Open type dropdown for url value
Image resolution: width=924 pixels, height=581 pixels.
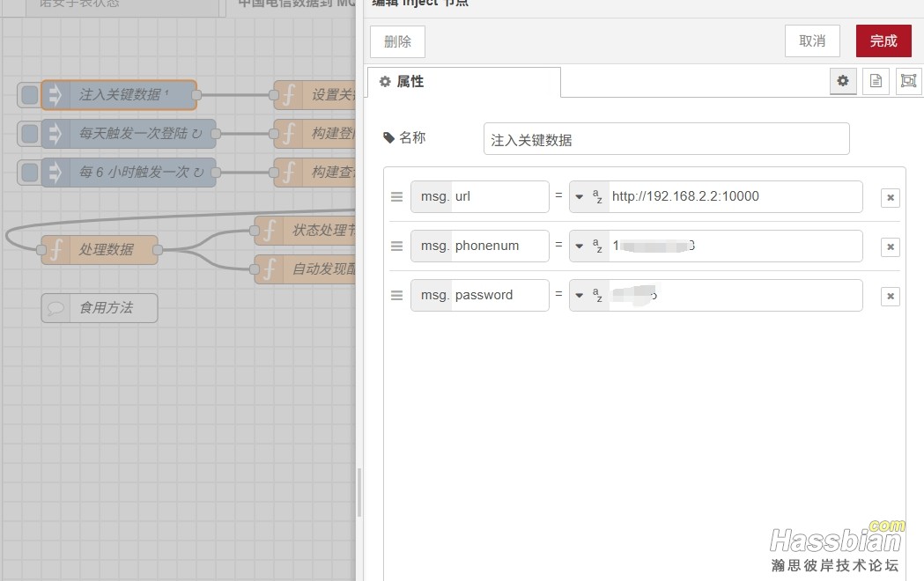click(x=580, y=196)
